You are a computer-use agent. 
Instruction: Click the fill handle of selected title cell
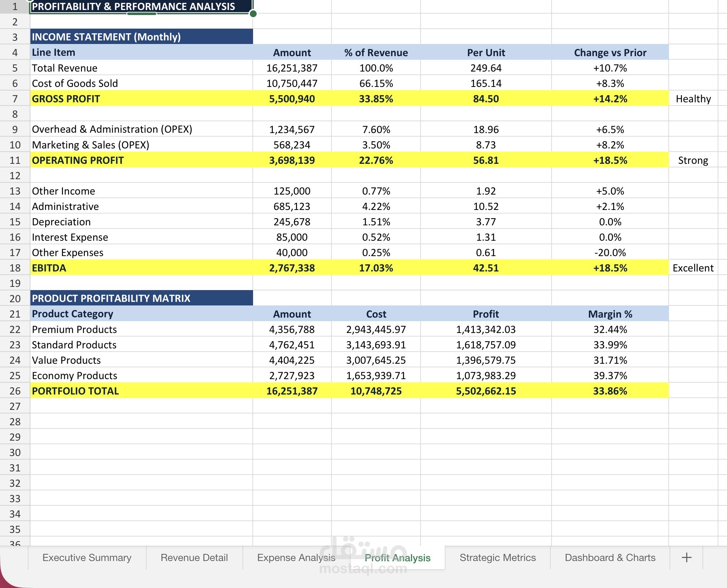253,14
